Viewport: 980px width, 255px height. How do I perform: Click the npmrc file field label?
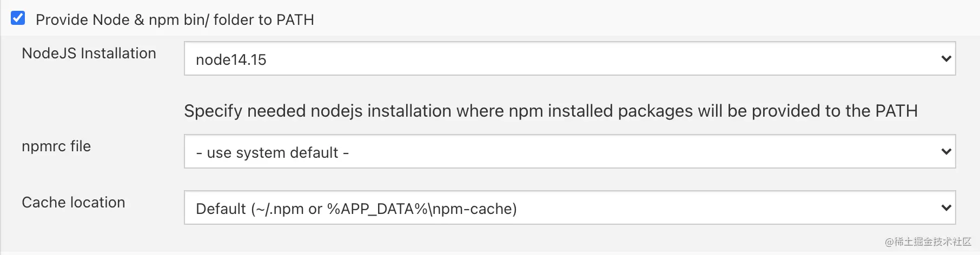click(x=56, y=146)
